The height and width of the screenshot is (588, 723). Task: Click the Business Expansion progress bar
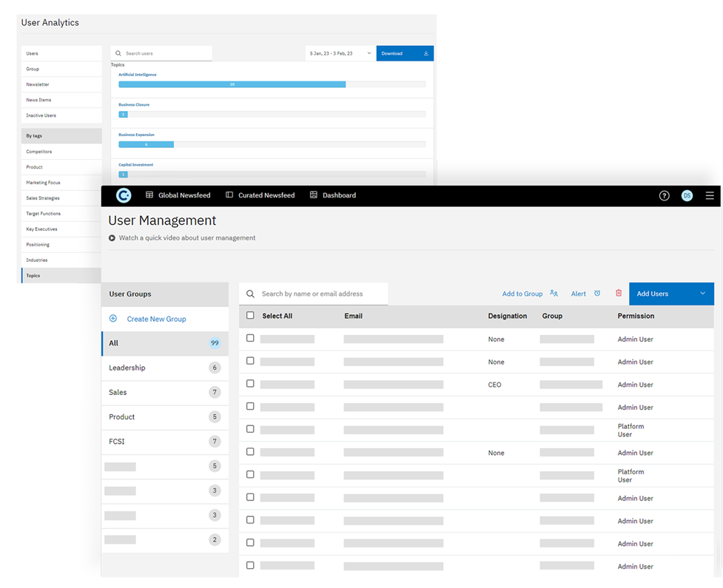[272, 145]
